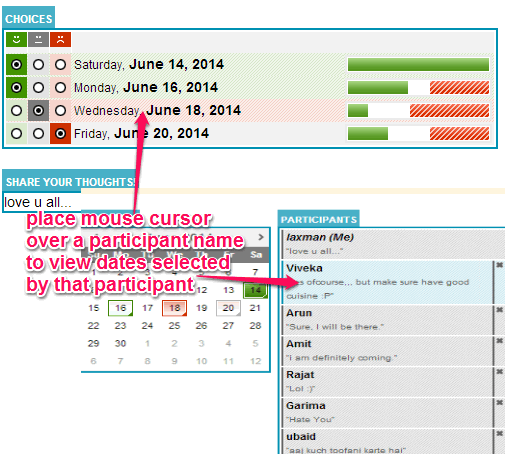Click highlighted date 14 in calendar
This screenshot has height=454, width=505.
pyautogui.click(x=255, y=290)
